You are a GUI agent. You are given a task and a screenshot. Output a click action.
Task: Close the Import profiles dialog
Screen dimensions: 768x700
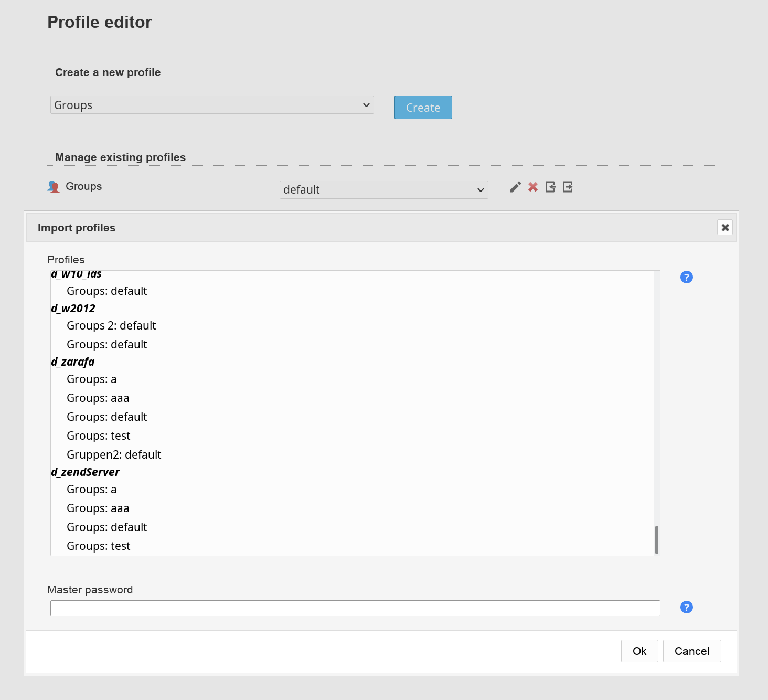click(725, 227)
